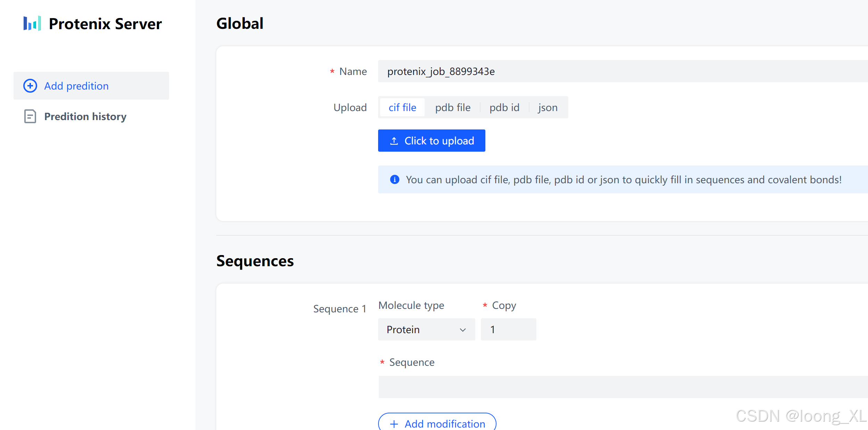Click the Protenix Server title text

click(x=105, y=24)
